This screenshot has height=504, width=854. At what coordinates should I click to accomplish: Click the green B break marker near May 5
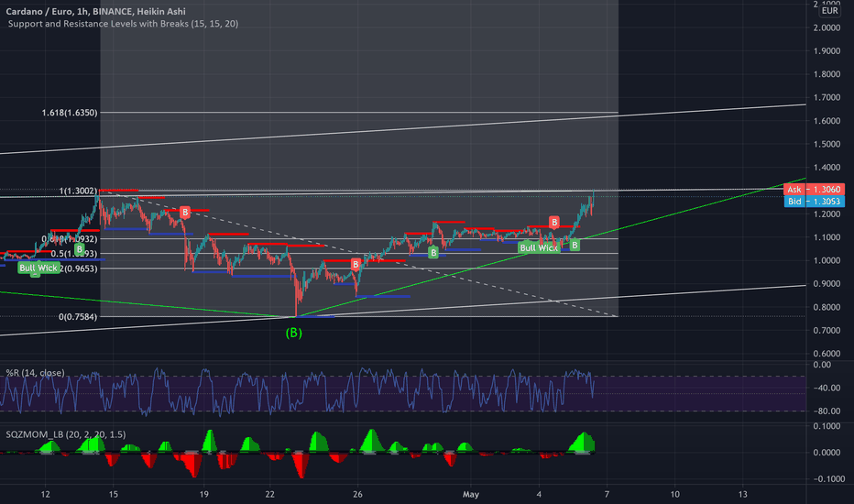[x=574, y=246]
